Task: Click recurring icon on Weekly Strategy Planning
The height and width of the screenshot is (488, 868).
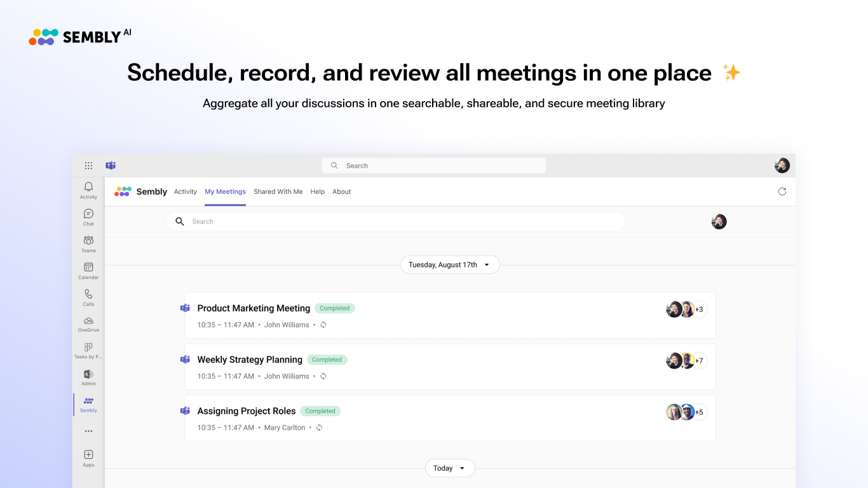Action: click(x=323, y=376)
